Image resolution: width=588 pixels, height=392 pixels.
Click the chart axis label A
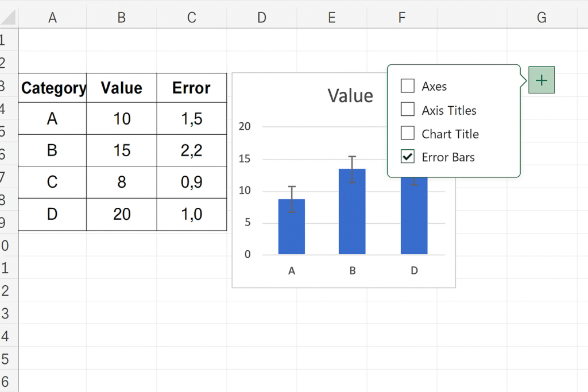[x=292, y=270]
